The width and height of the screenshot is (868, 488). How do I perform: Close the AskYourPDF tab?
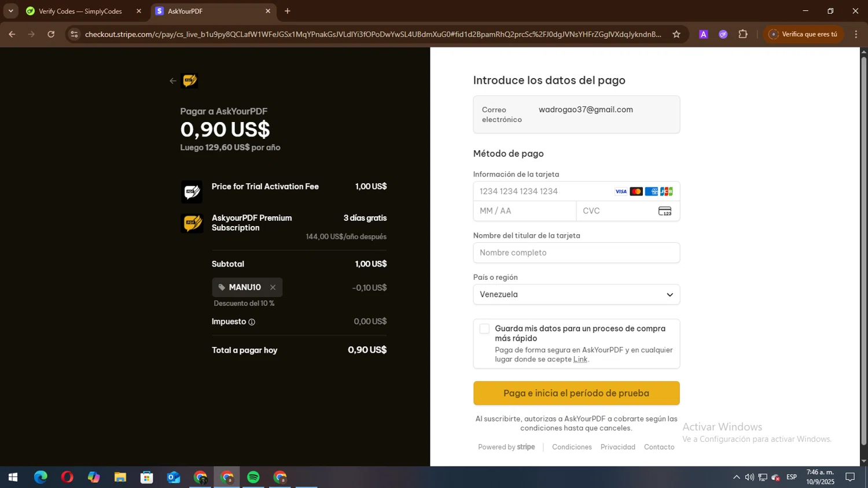tap(268, 11)
